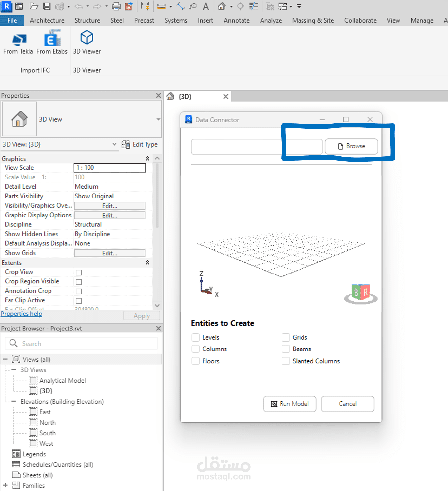
Task: Click Cancel in Data Connector dialog
Action: click(347, 404)
